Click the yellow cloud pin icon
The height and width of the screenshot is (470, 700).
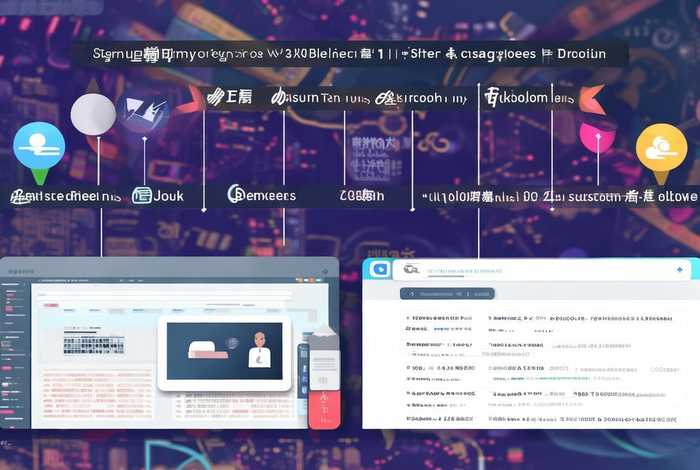point(661,148)
